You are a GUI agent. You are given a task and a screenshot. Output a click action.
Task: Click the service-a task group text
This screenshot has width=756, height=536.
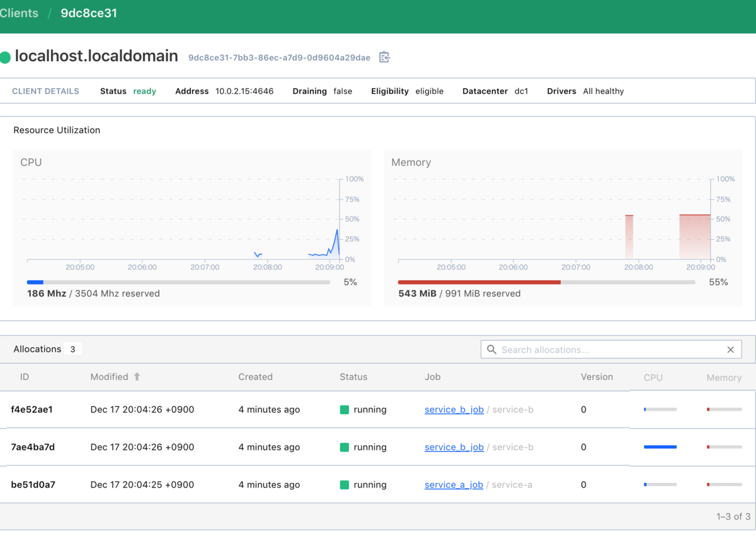point(512,485)
